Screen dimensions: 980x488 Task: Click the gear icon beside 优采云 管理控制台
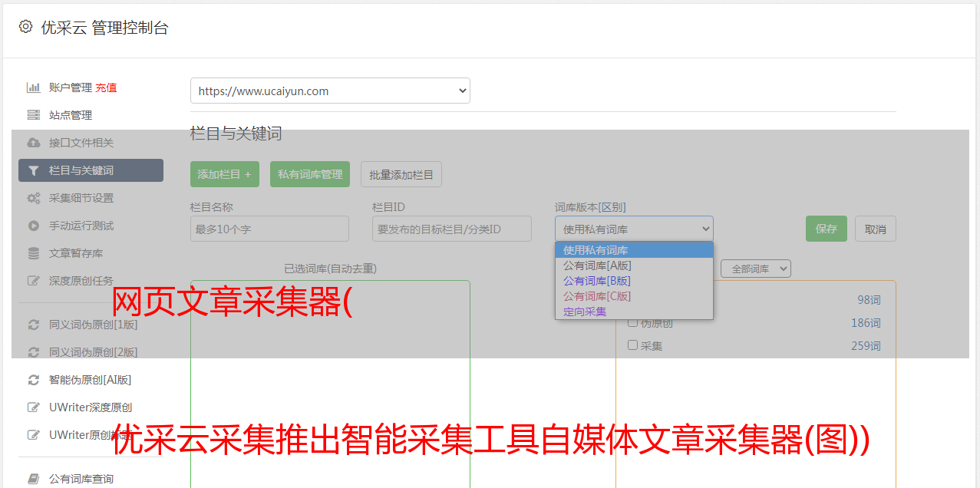tap(25, 27)
